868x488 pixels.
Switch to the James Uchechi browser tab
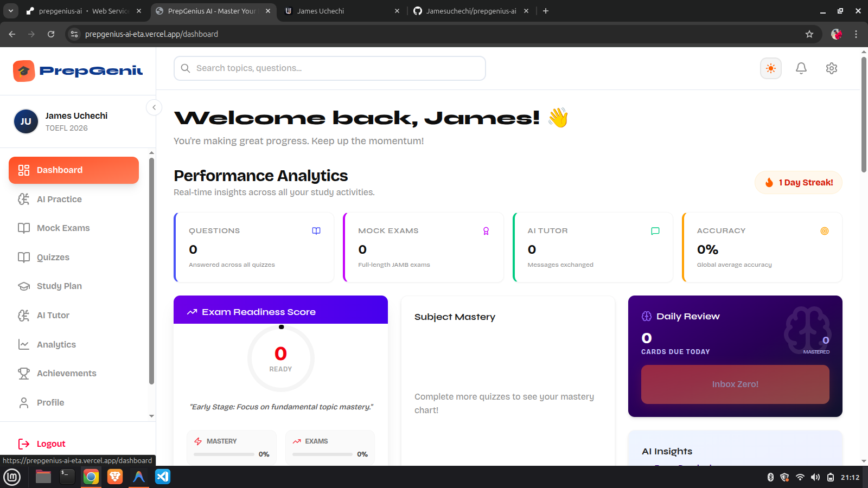[x=343, y=11]
